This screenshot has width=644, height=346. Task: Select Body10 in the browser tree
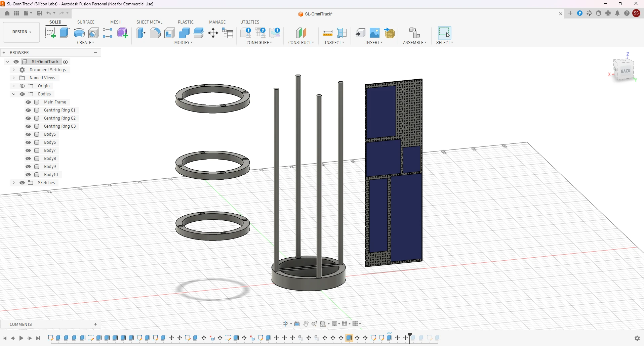point(51,175)
